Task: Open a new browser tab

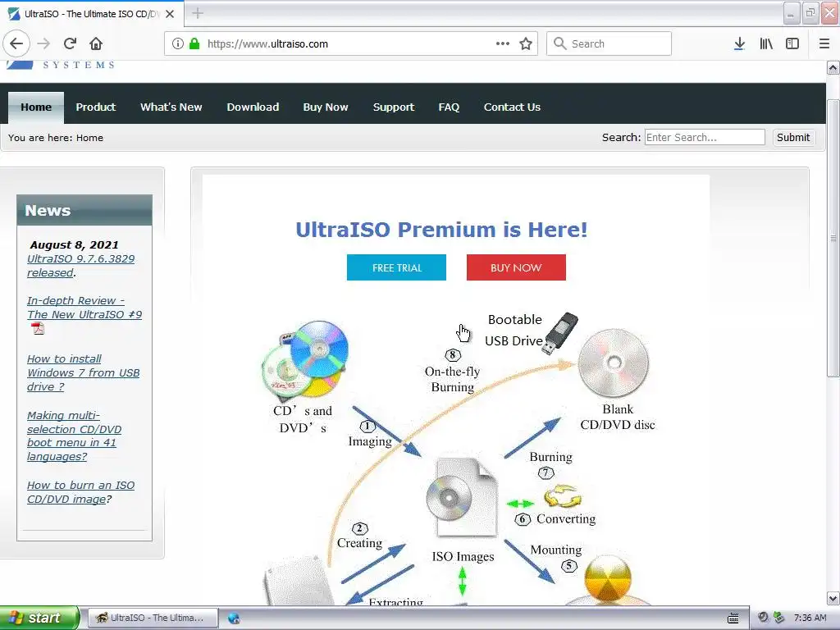Action: pos(198,13)
